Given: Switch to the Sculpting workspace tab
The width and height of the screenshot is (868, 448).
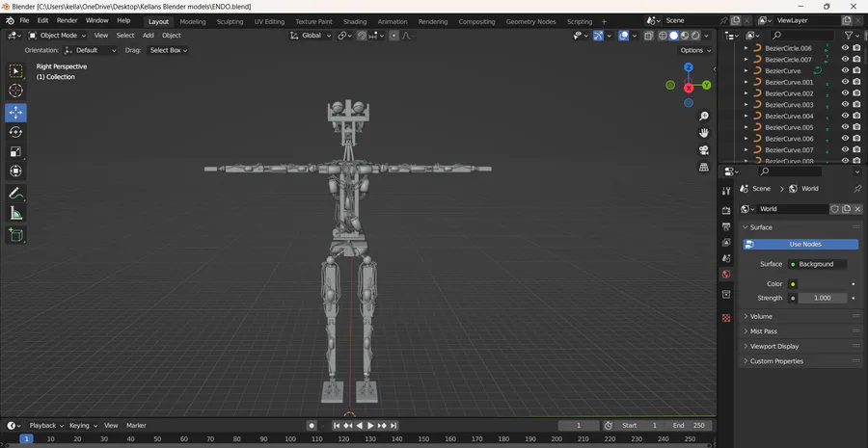Looking at the screenshot, I should click(230, 21).
